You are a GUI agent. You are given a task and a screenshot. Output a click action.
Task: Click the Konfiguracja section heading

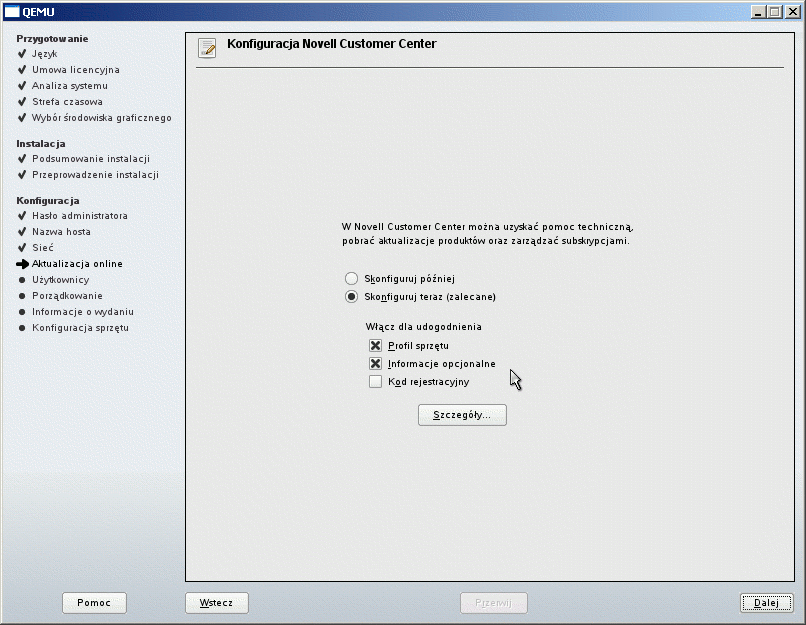coord(48,201)
